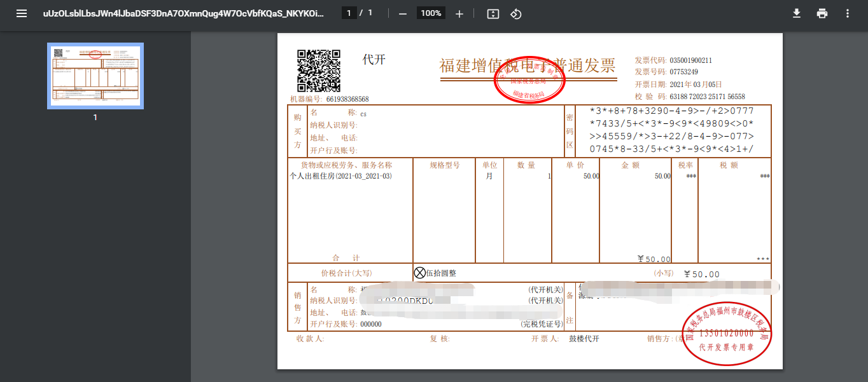Download the invoice PDF
868x382 pixels.
[x=797, y=13]
